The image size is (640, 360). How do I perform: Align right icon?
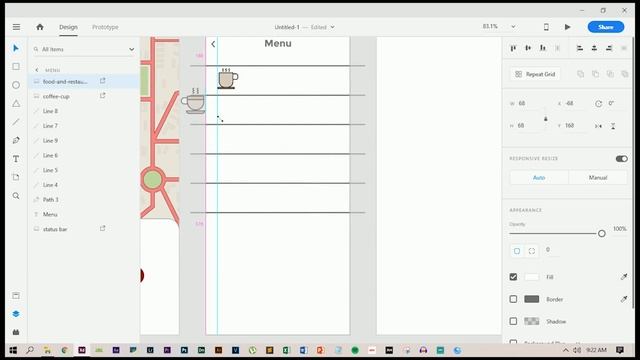click(609, 48)
